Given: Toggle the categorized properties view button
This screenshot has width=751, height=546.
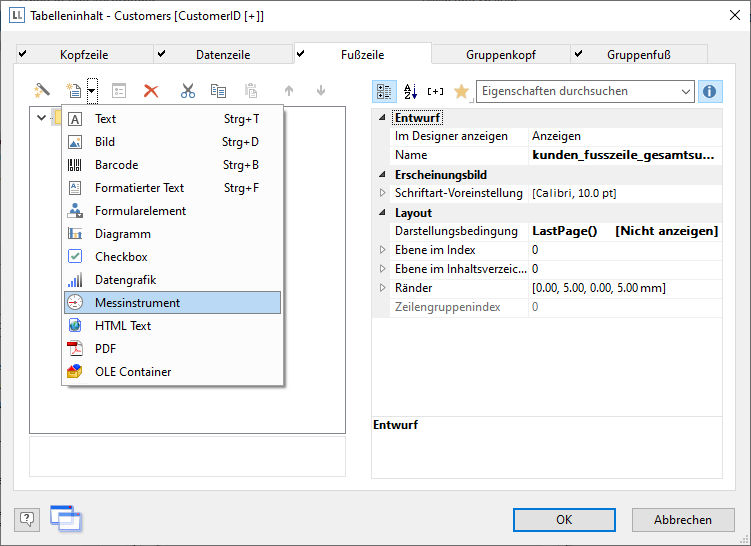Looking at the screenshot, I should pyautogui.click(x=384, y=91).
